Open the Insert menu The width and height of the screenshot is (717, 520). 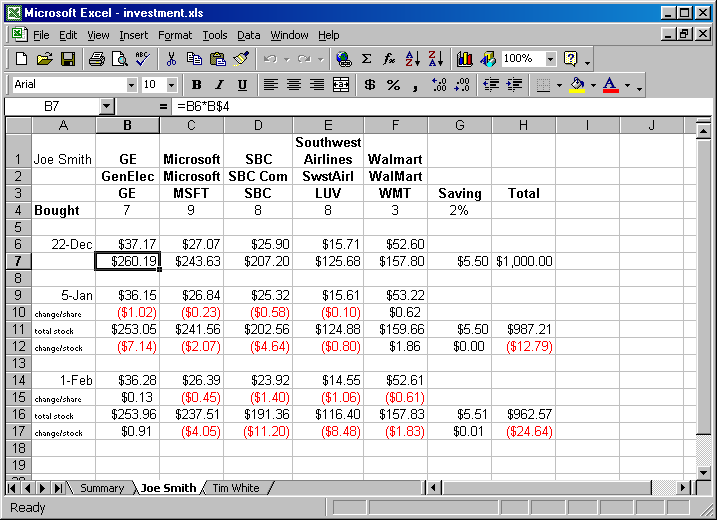coord(134,35)
